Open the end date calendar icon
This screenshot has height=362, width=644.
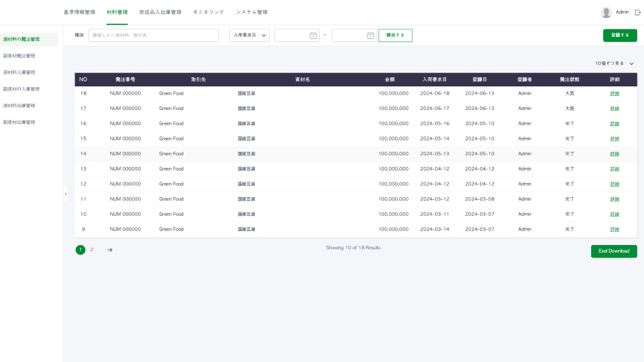370,36
